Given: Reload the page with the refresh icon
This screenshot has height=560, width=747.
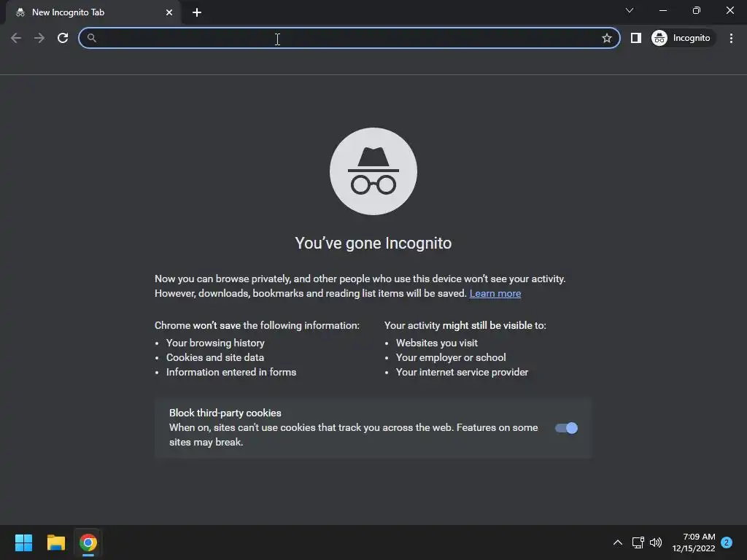Looking at the screenshot, I should coord(63,38).
